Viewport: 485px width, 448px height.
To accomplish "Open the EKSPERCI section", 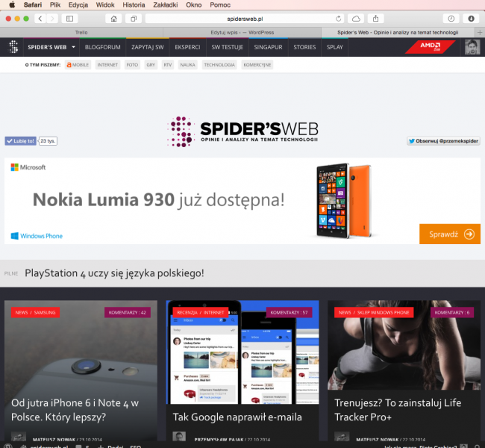I will coord(187,47).
